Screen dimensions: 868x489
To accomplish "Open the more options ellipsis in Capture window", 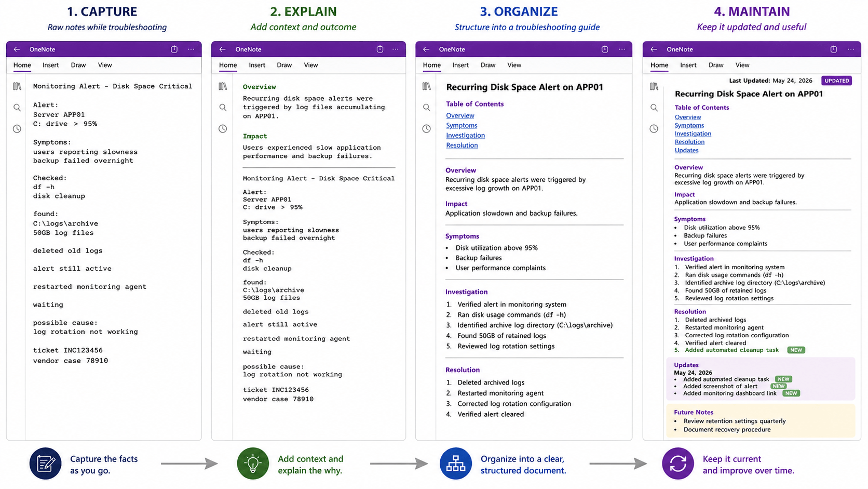I will tap(191, 49).
